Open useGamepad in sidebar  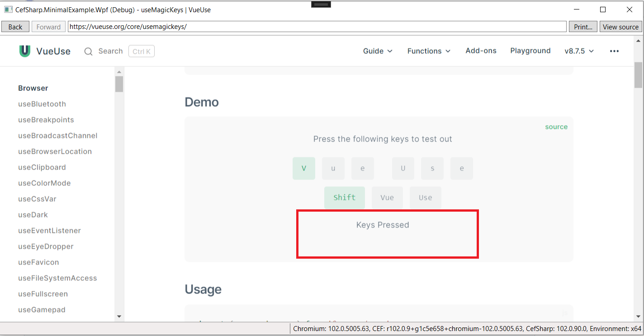click(x=42, y=310)
